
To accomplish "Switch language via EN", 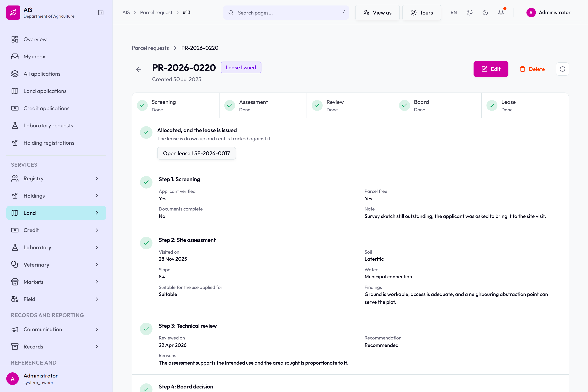I will [x=454, y=13].
